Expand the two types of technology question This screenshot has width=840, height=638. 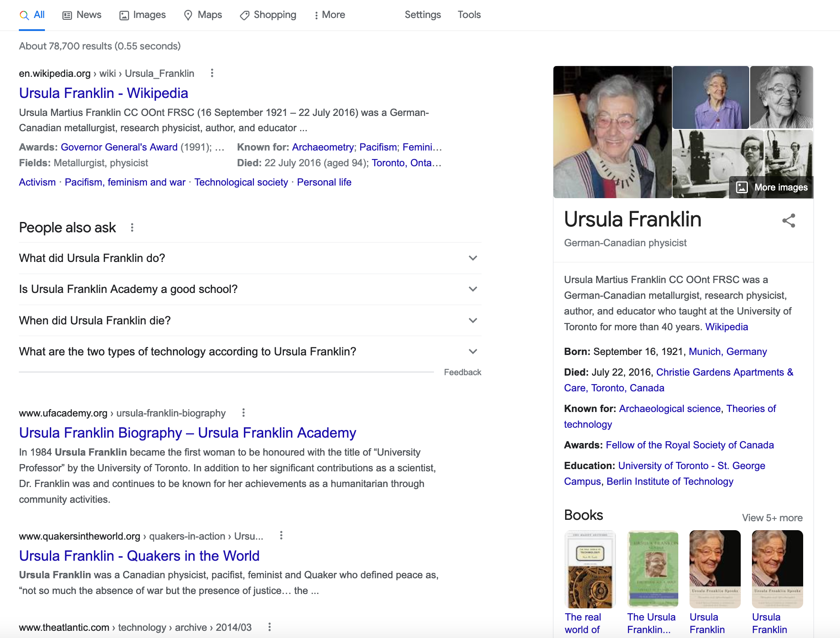coord(250,352)
